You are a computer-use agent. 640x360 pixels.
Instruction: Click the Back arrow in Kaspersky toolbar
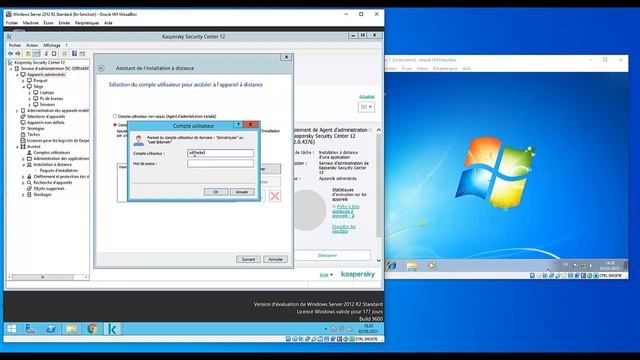(x=10, y=53)
